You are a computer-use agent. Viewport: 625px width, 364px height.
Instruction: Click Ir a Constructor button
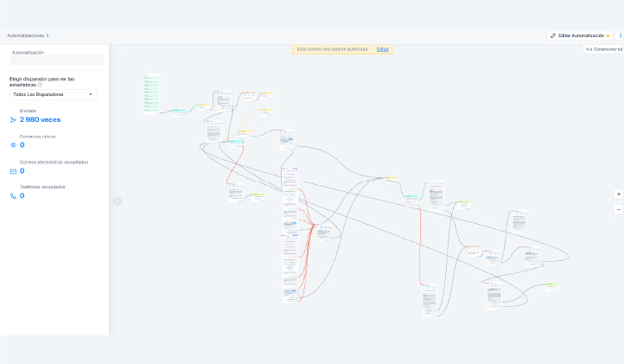pos(603,49)
